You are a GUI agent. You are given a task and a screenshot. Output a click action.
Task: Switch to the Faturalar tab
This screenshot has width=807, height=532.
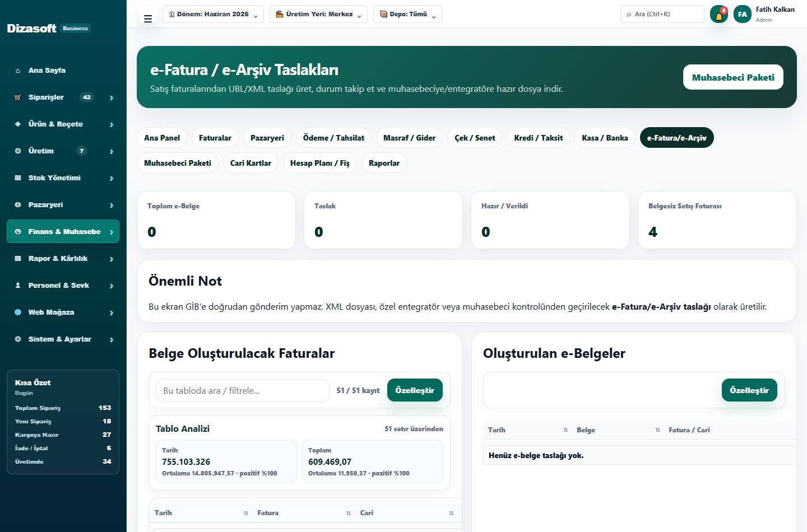pyautogui.click(x=215, y=138)
